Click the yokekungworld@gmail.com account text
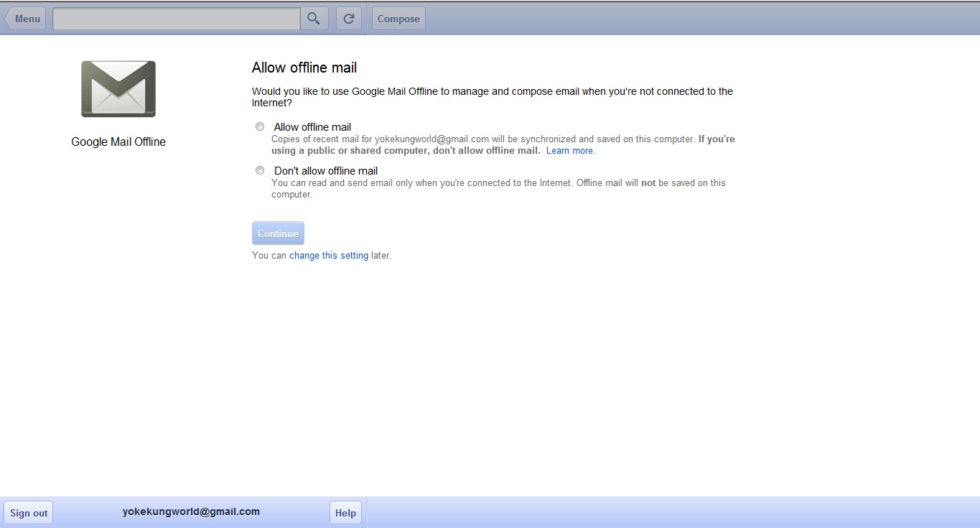Image resolution: width=980 pixels, height=528 pixels. click(x=191, y=511)
